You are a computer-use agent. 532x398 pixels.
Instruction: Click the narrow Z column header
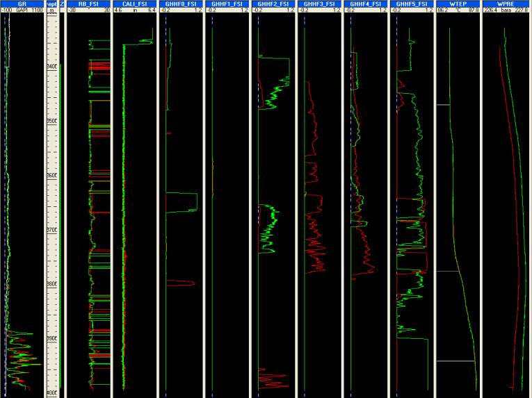click(62, 3)
